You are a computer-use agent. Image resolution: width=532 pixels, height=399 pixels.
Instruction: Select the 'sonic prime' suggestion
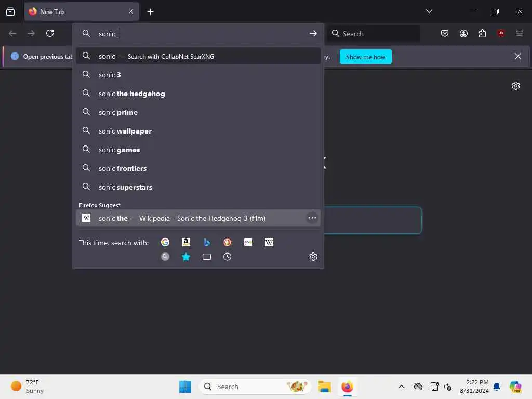(198, 112)
